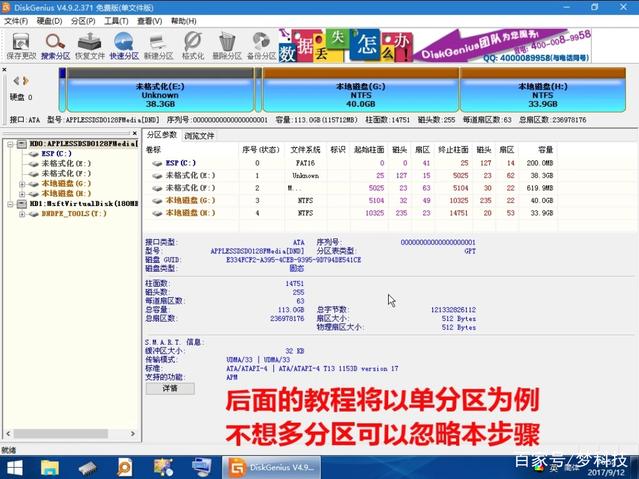Image resolution: width=639 pixels, height=479 pixels.
Task: Open the magnifier document taskbar app
Action: coord(124,468)
